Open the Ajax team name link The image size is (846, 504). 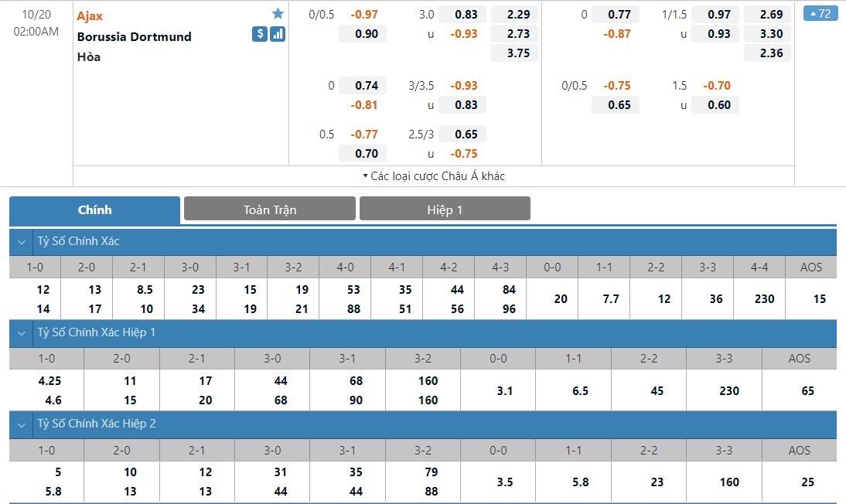coord(90,16)
